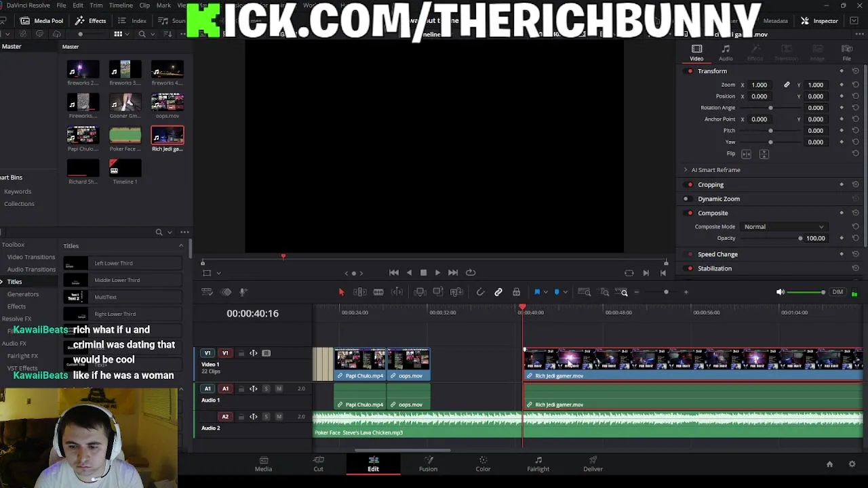Open the flag color dropdown arrow
The width and height of the screenshot is (868, 488).
546,292
